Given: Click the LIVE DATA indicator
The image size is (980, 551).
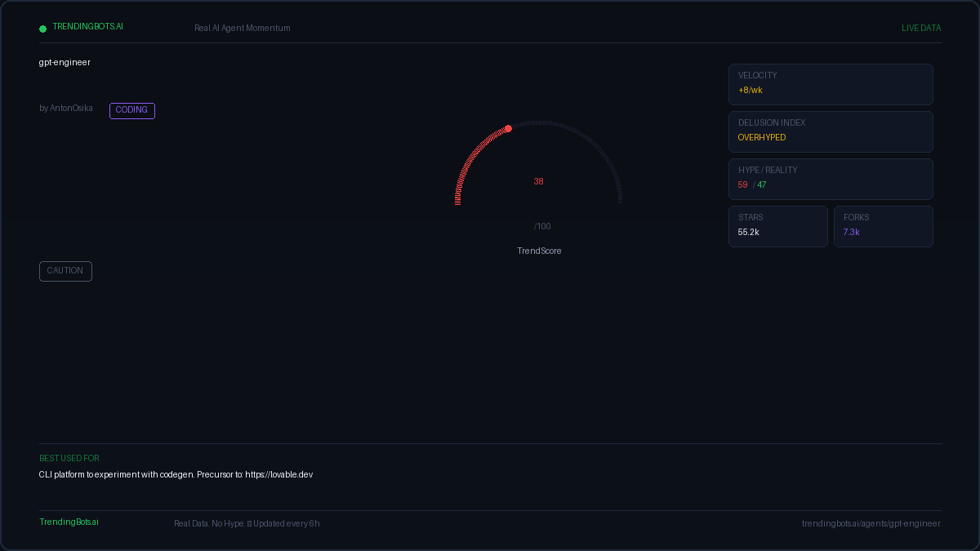Looking at the screenshot, I should coord(921,29).
